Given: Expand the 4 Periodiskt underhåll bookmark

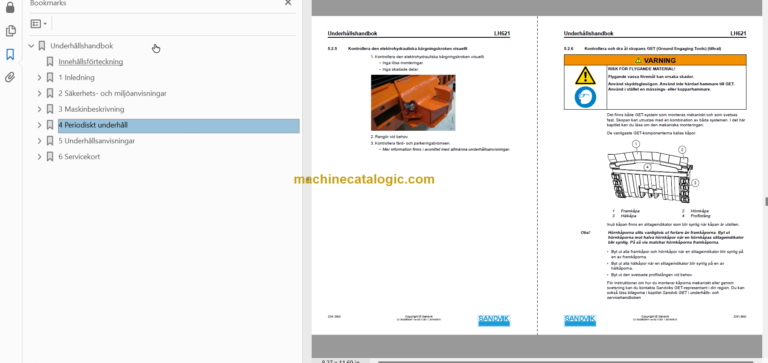Looking at the screenshot, I should 40,125.
